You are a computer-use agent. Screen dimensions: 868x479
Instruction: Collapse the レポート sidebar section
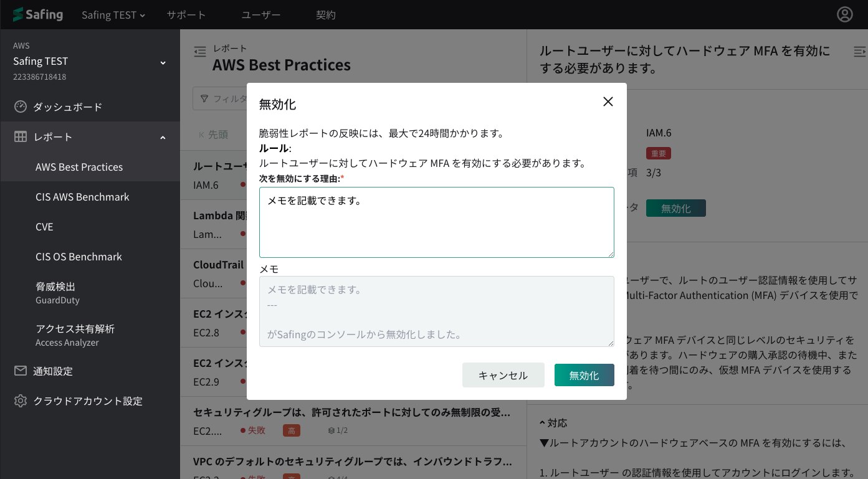click(x=163, y=137)
